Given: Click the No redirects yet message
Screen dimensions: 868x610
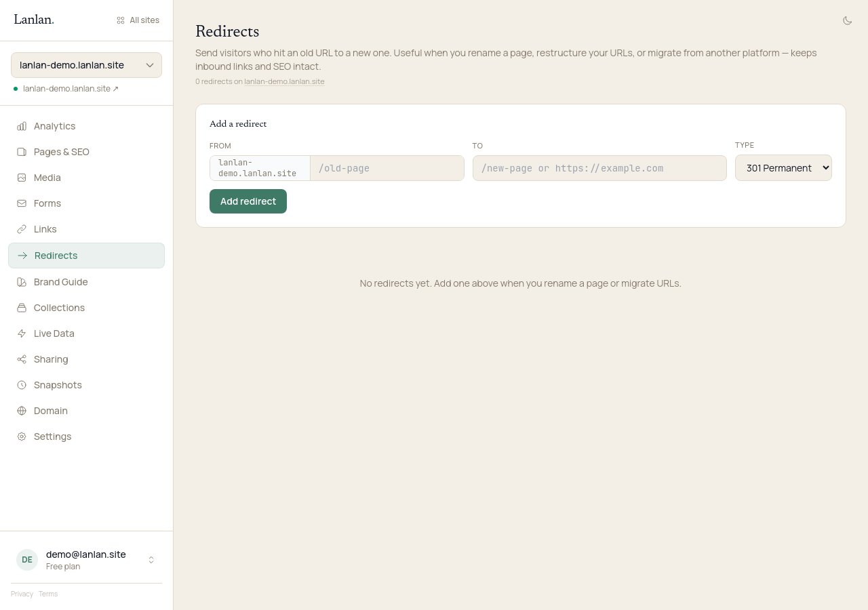Looking at the screenshot, I should point(521,283).
